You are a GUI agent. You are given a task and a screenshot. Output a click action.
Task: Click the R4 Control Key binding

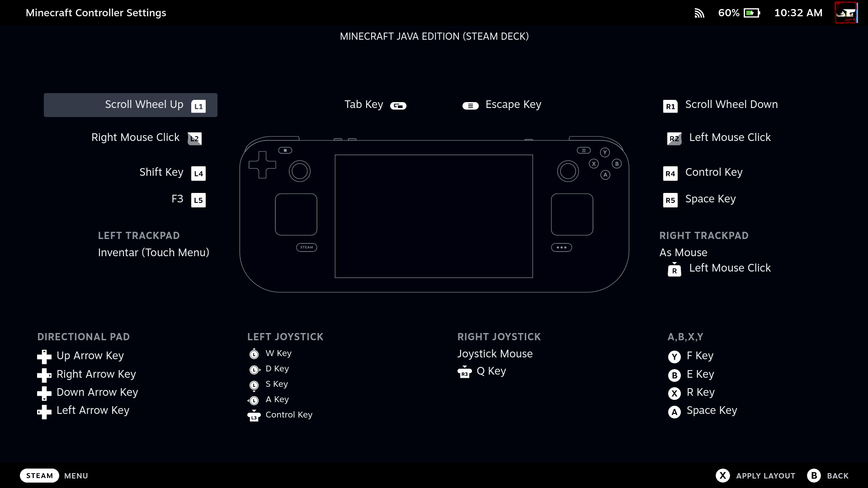pos(713,172)
